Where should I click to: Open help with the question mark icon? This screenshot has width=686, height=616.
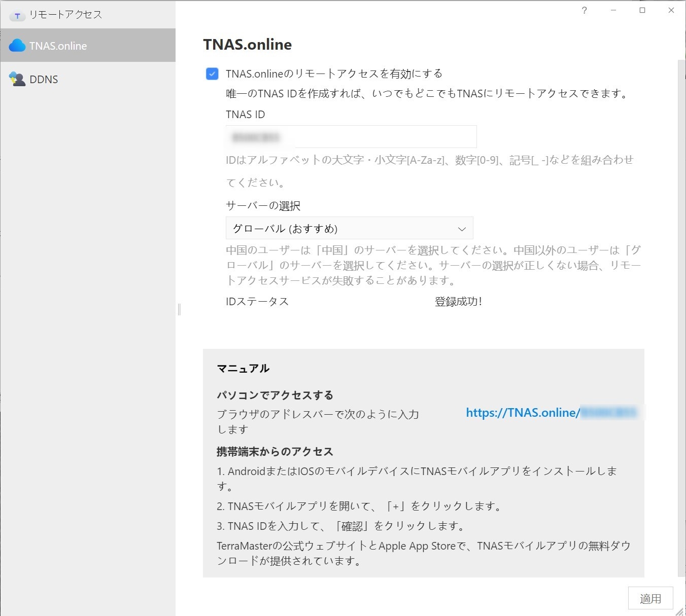(585, 10)
